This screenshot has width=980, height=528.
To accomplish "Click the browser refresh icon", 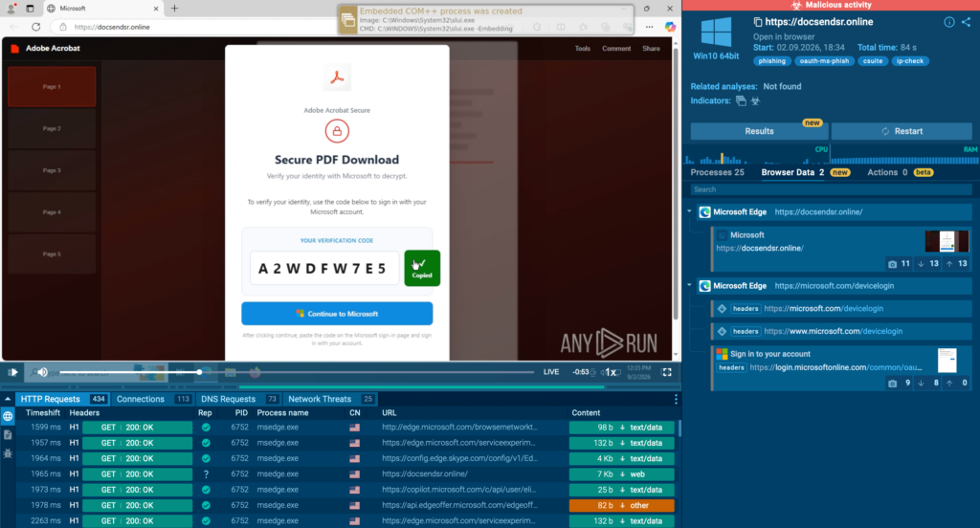I will point(35,27).
